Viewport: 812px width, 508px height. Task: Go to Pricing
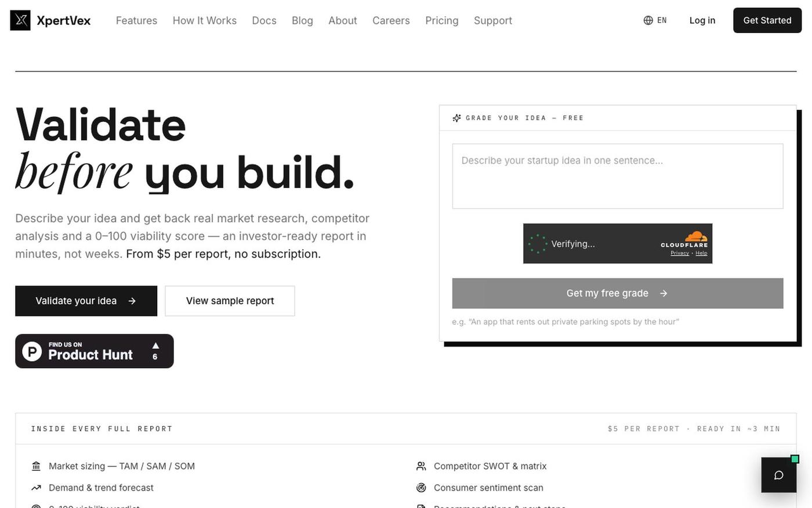coord(442,20)
